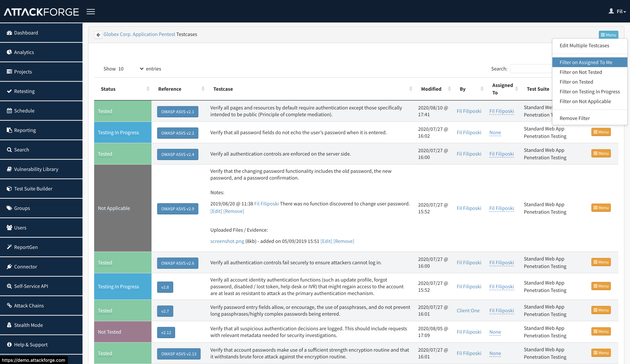Enable Stealth Mode from sidebar

click(41, 325)
